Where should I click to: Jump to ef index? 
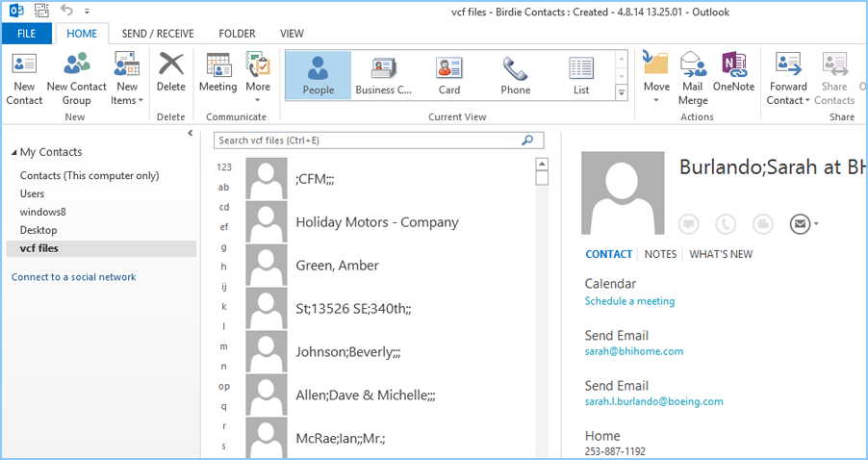[223, 227]
